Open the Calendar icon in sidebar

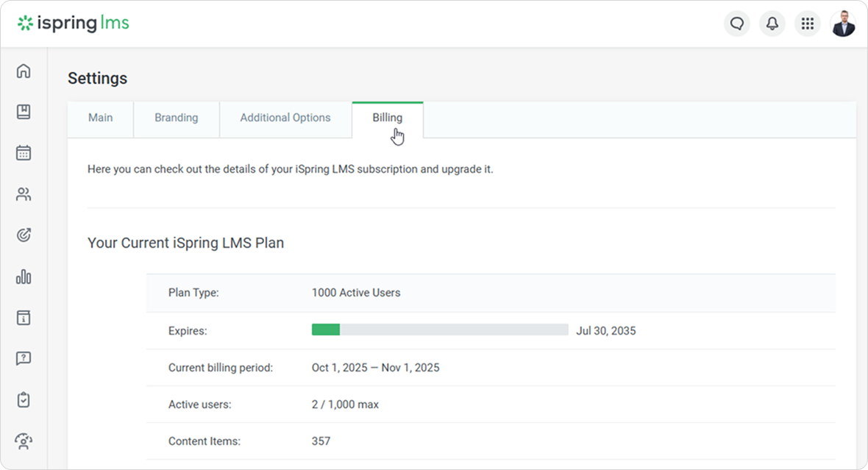click(24, 153)
